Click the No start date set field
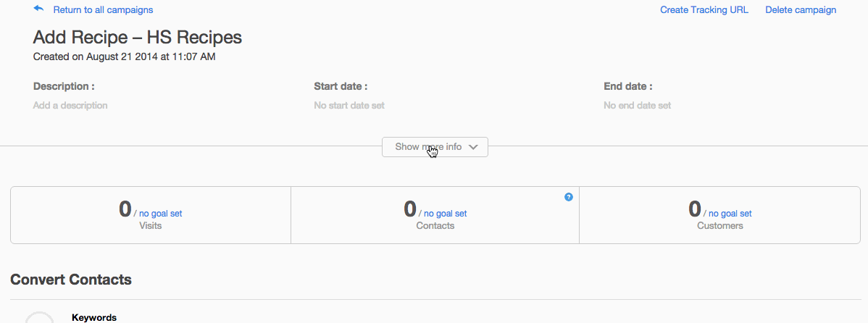 pyautogui.click(x=349, y=105)
